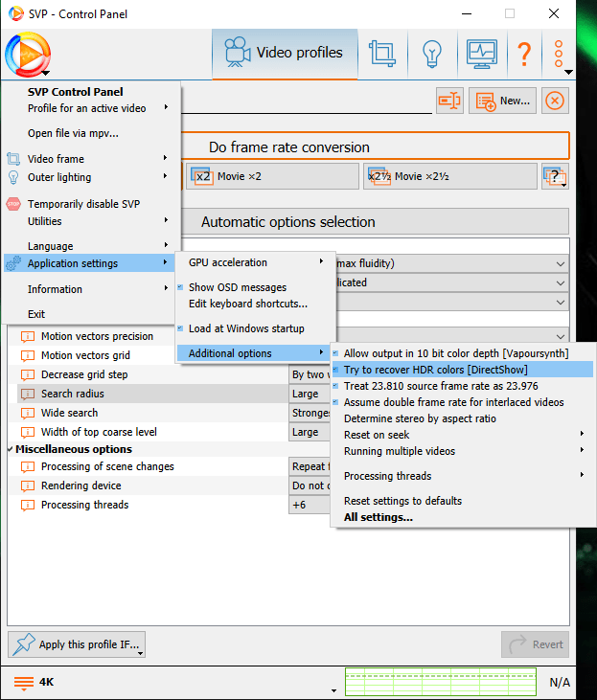597x700 pixels.
Task: Select Edit keyboard shortcuts menu item
Action: click(x=255, y=304)
